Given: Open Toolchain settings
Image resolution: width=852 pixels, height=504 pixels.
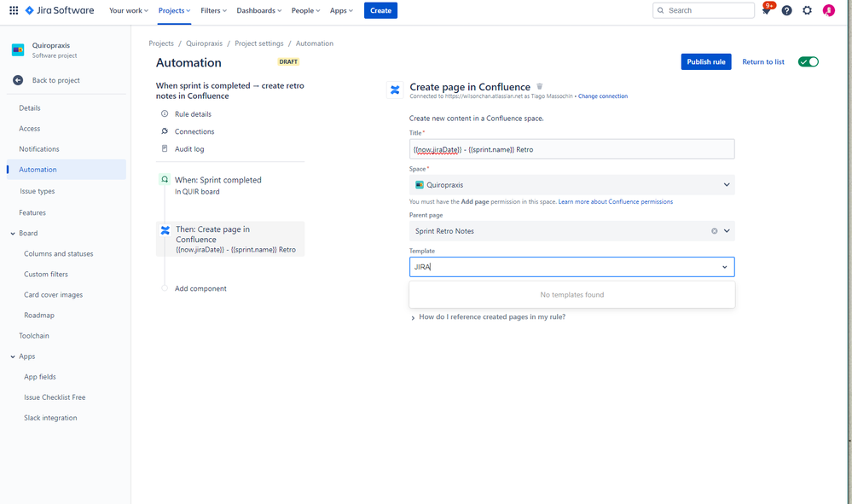Looking at the screenshot, I should coord(34,336).
